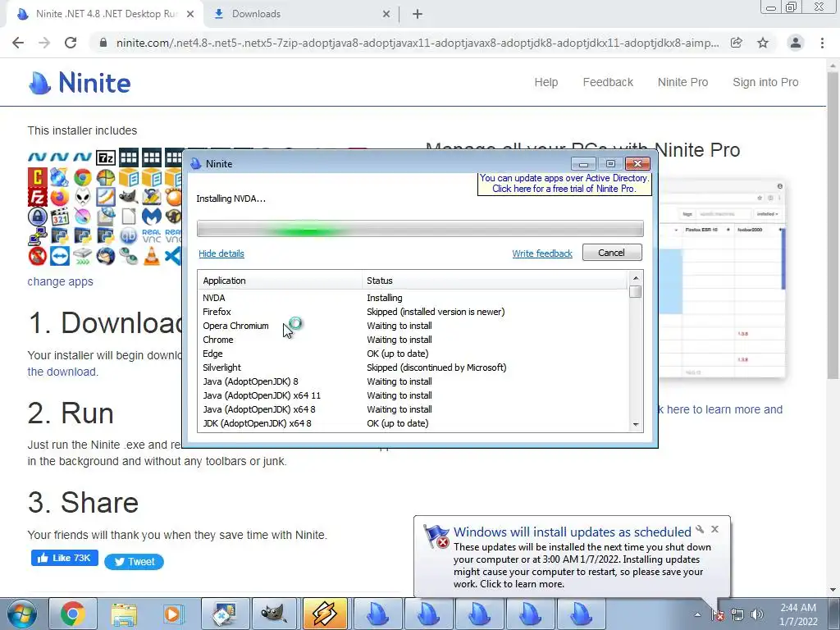Click the Thunderbird icon
Viewport: 840px width, 630px height.
click(106, 256)
